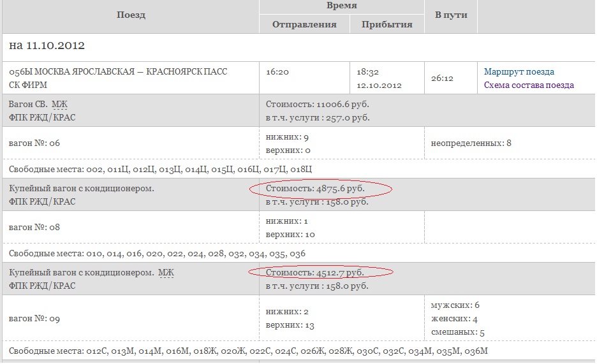597x364 pixels.
Task: Click the МЖ abbreviation beside Вагон СВ
Action: [x=59, y=104]
